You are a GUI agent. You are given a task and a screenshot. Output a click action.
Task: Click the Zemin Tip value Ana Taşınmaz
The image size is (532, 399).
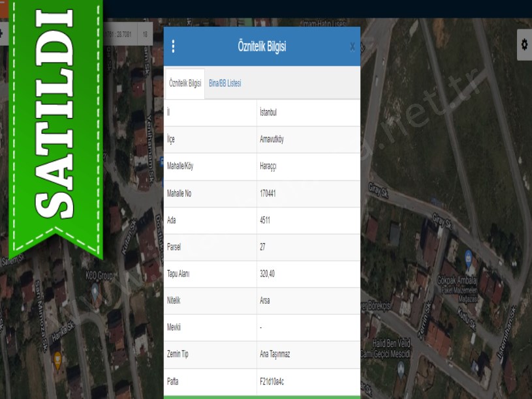[275, 354]
